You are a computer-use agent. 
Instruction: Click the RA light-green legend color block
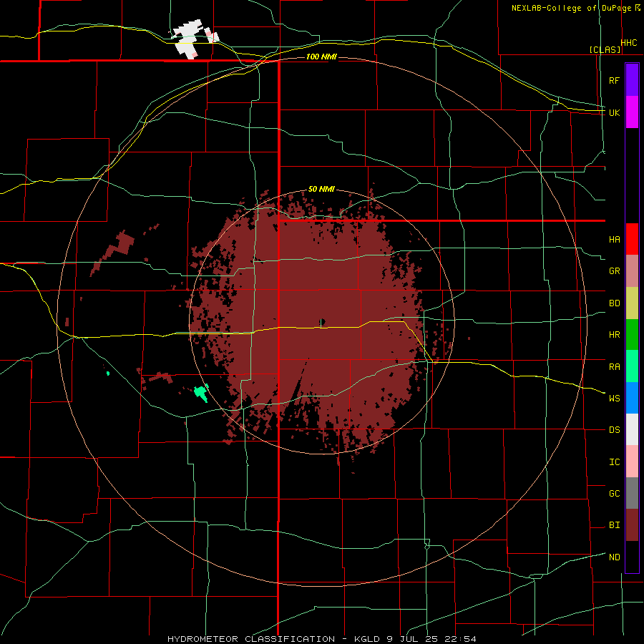(x=632, y=366)
